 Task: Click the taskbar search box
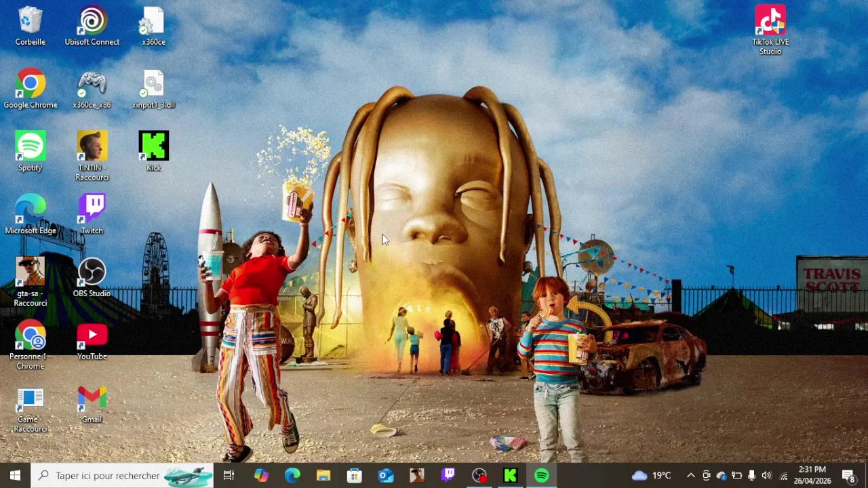[123, 476]
